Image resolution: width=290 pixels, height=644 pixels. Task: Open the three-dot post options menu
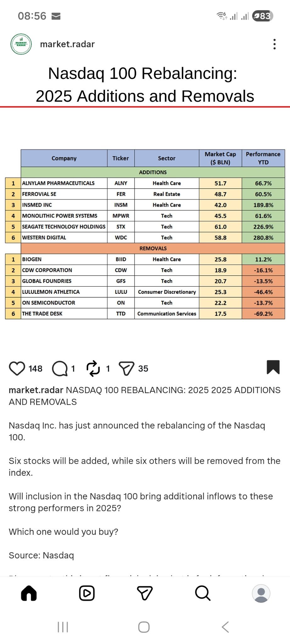[x=275, y=44]
